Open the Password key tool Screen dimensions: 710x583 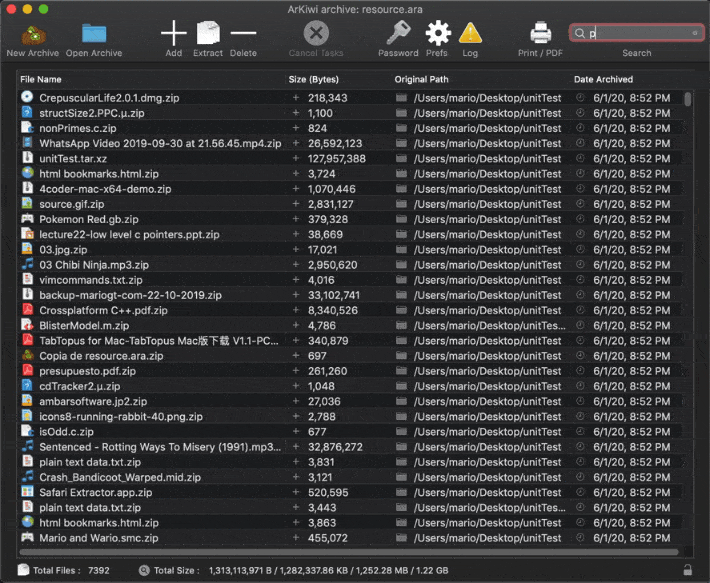click(x=398, y=33)
